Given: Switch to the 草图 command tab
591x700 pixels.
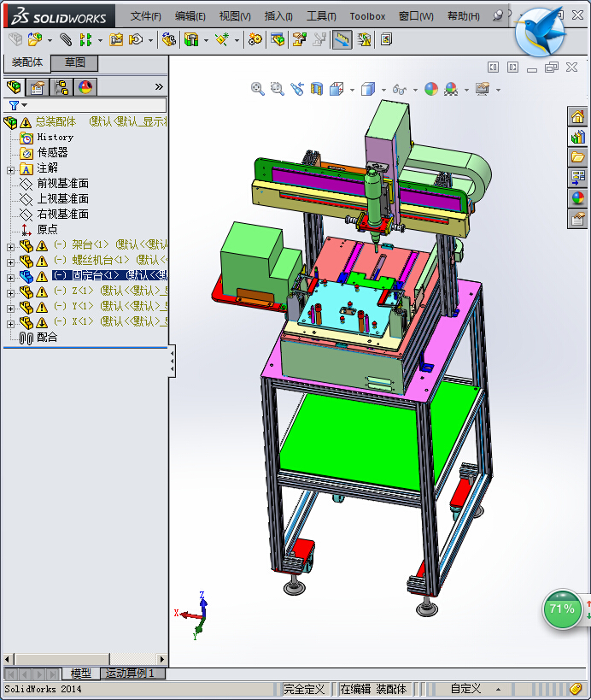Looking at the screenshot, I should (74, 62).
